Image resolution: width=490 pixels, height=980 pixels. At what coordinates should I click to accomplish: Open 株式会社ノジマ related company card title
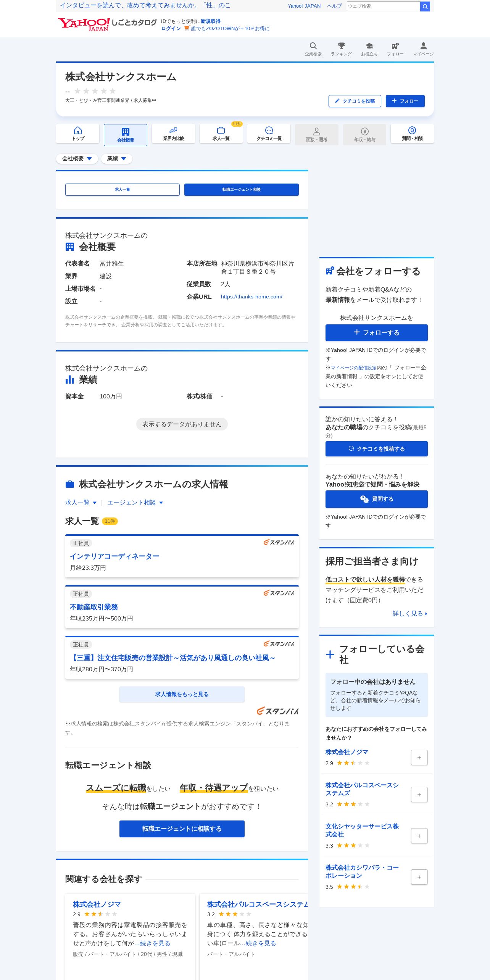coord(97,904)
